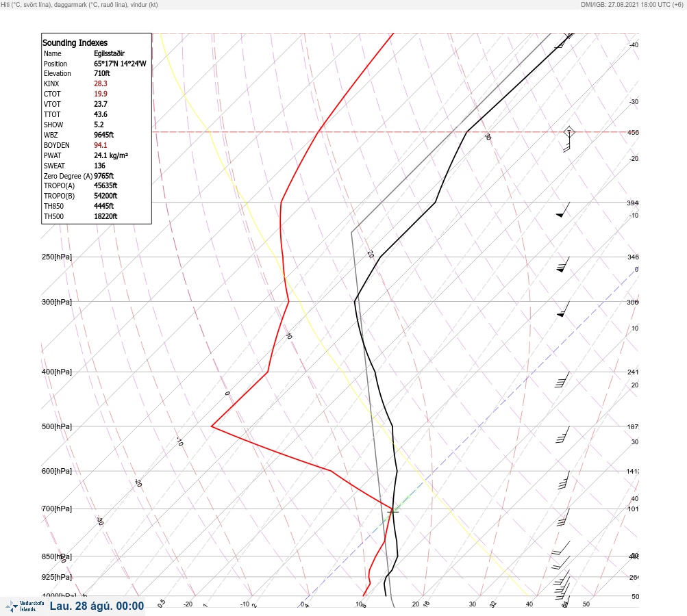This screenshot has height=616, width=687.
Task: Click the SWEAT value 136
Action: (99, 166)
